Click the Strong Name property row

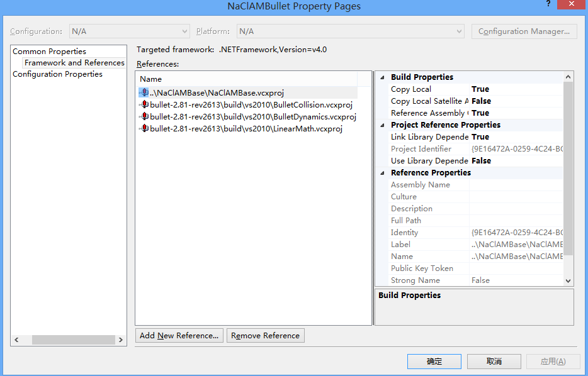pos(475,280)
